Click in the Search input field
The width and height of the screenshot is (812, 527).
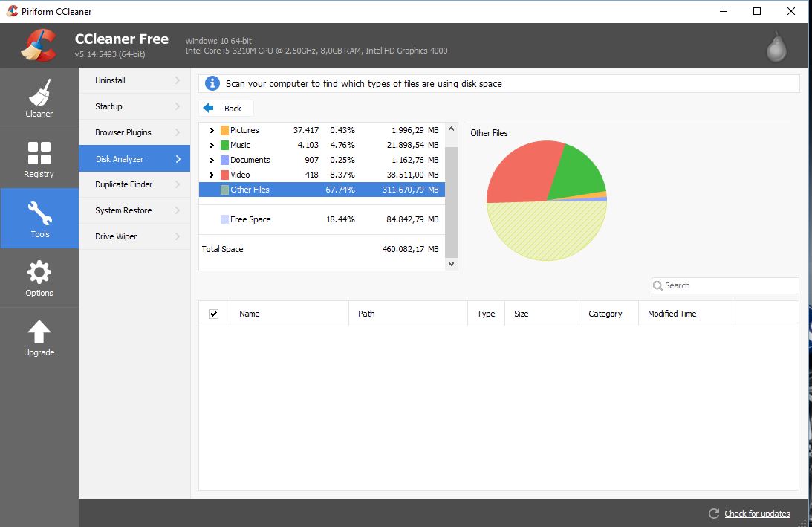(725, 285)
